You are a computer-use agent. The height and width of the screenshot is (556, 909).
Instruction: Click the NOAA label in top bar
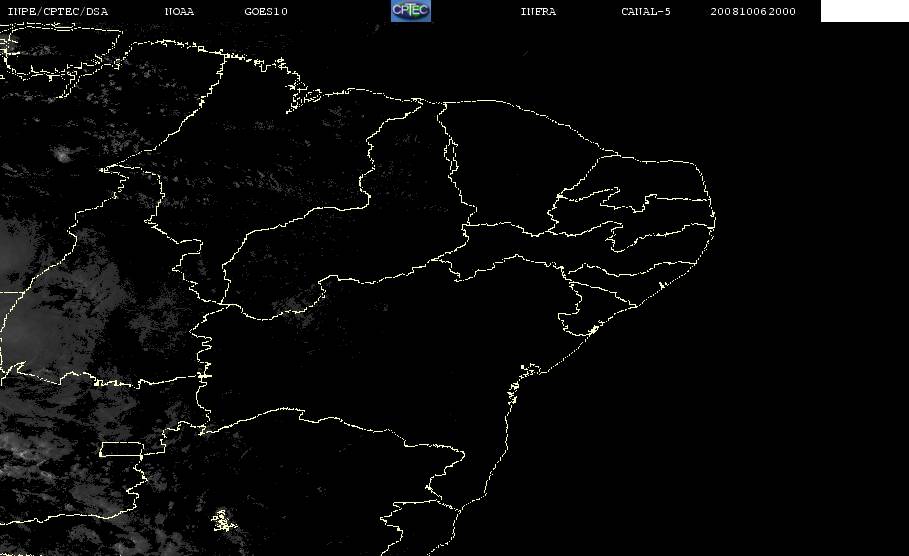coord(179,11)
